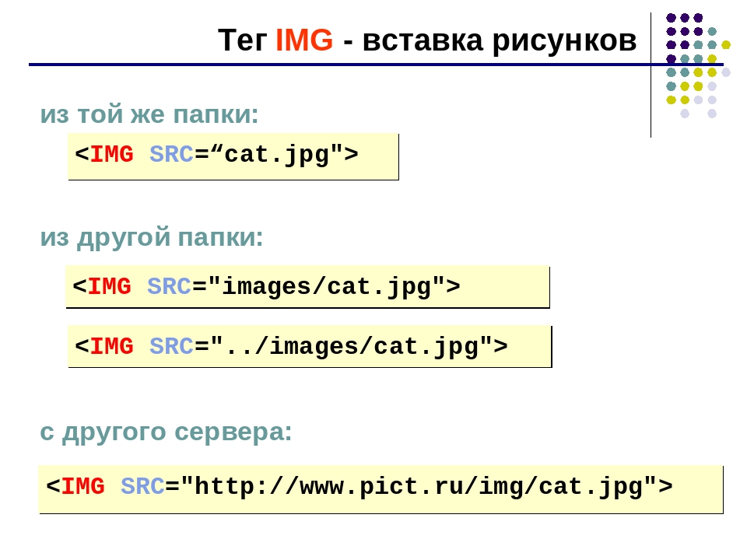747x560 pixels.
Task: Click the heading 'из другой папки:'
Action: [x=152, y=238]
